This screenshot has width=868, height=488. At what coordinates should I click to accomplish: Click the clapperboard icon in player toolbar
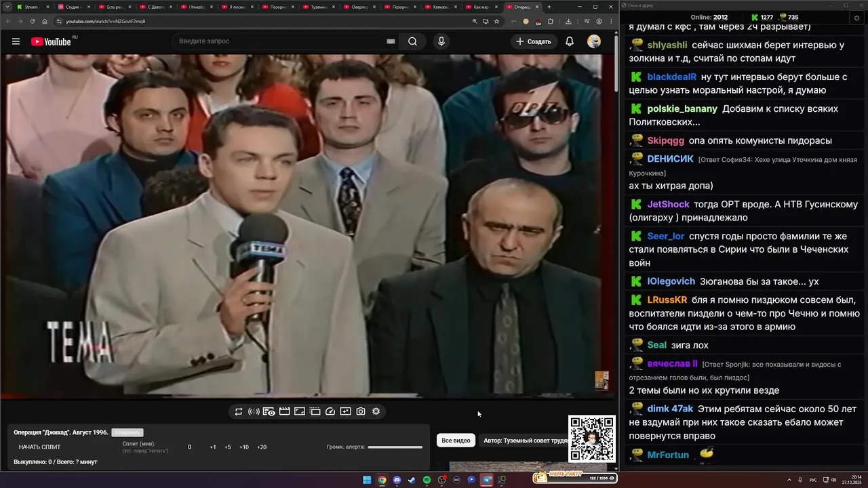pos(284,411)
